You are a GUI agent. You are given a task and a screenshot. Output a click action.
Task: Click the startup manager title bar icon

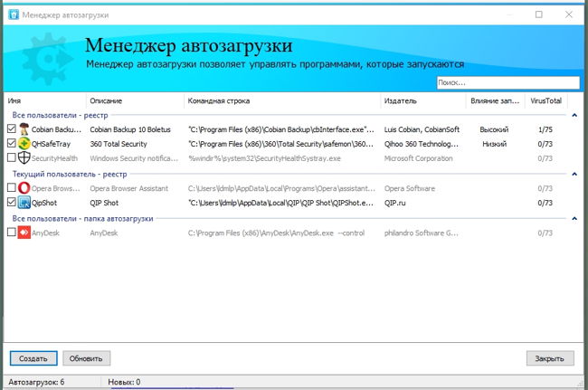point(14,14)
